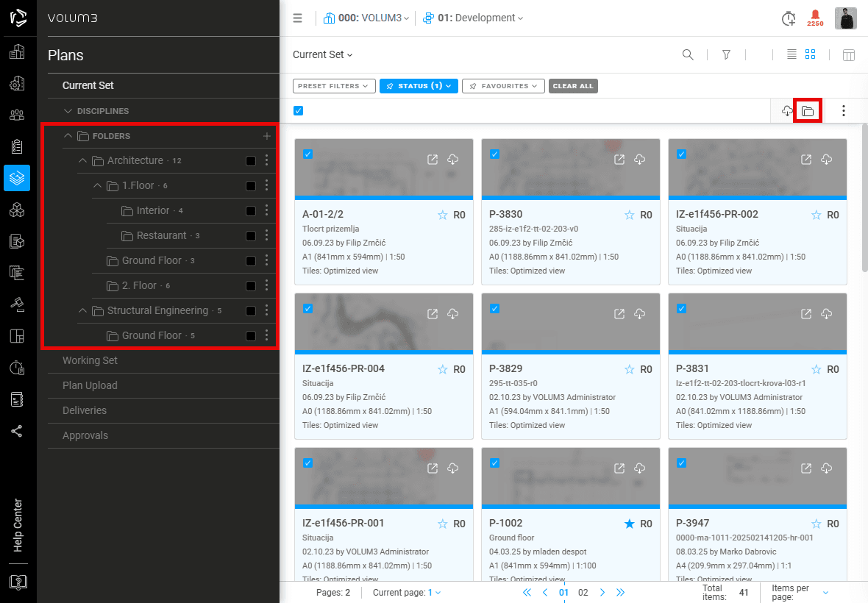This screenshot has height=603, width=868.
Task: Open plan IZ-e1f456-PR-002 in new window icon
Action: pyautogui.click(x=806, y=160)
